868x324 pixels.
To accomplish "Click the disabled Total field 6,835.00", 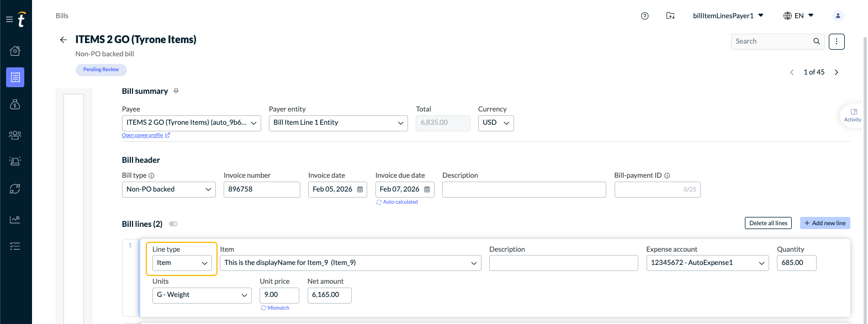I will click(x=443, y=123).
